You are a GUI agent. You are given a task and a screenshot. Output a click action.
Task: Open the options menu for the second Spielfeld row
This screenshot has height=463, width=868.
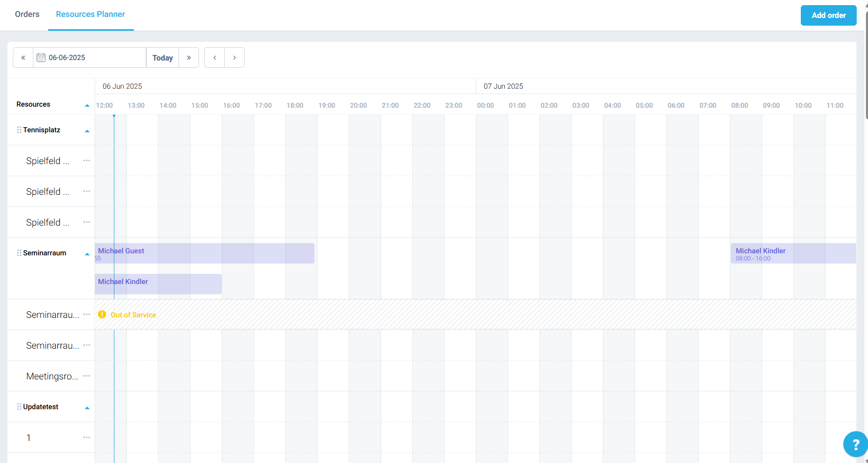click(87, 191)
